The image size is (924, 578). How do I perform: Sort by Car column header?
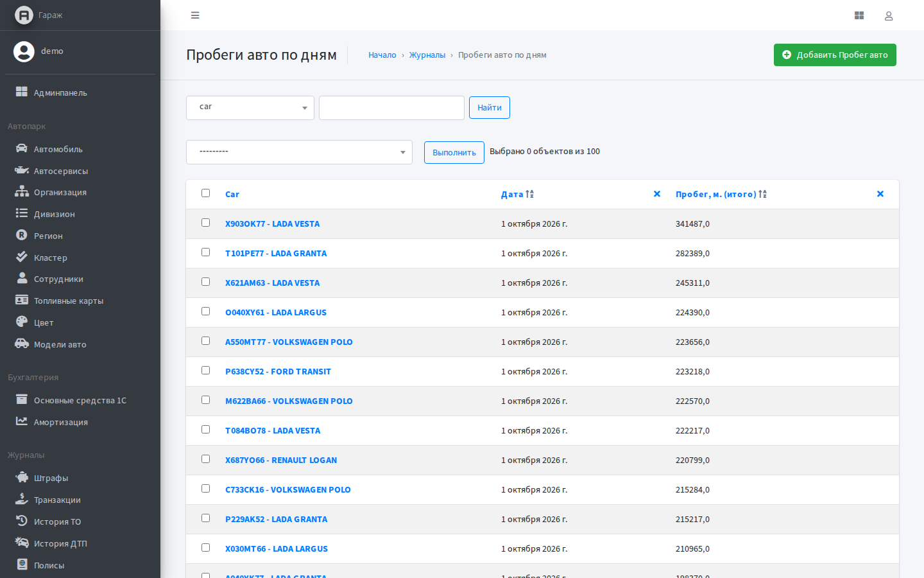tap(232, 195)
